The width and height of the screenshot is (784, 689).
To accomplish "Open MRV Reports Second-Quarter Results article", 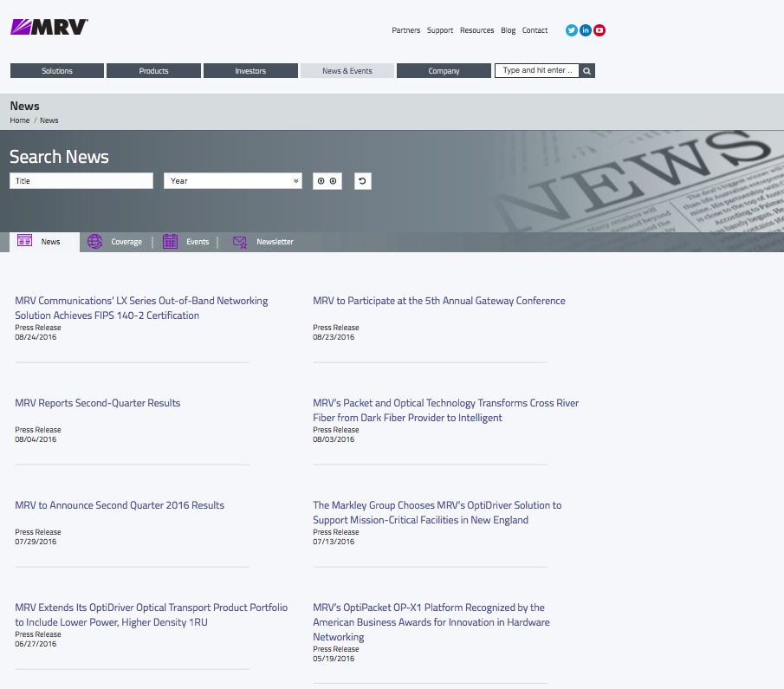I will tap(98, 403).
